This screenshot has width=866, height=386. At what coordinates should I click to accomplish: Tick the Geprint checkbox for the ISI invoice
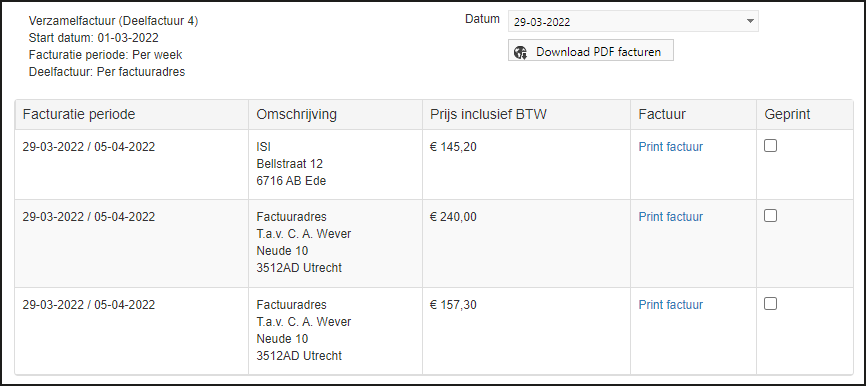pos(770,146)
